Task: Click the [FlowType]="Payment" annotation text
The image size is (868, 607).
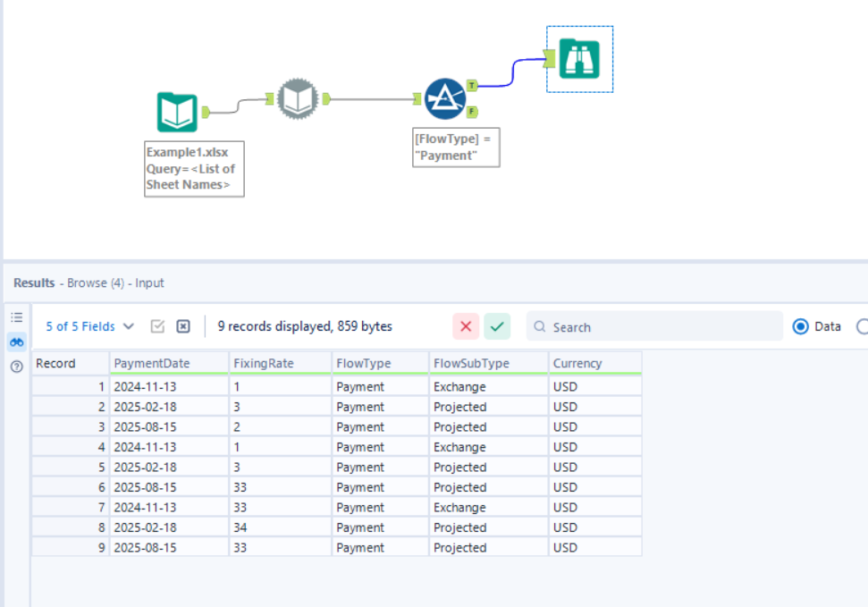Action: point(454,147)
